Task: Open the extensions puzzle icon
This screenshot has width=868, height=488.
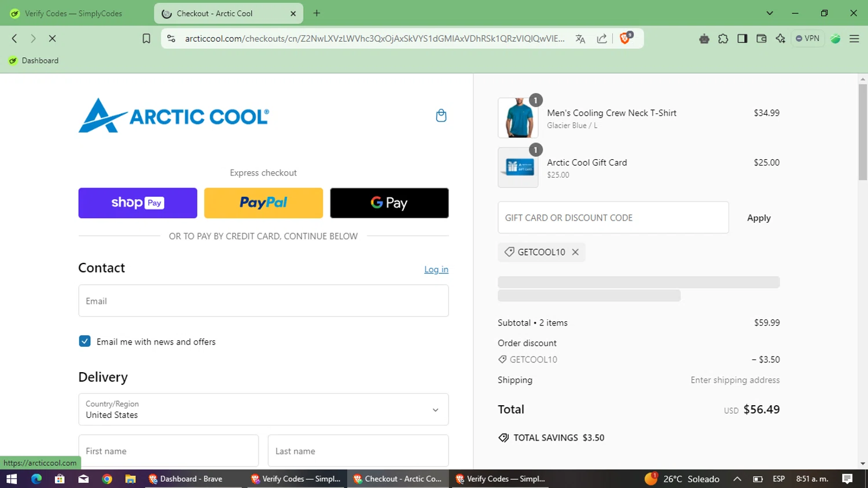Action: pyautogui.click(x=723, y=38)
